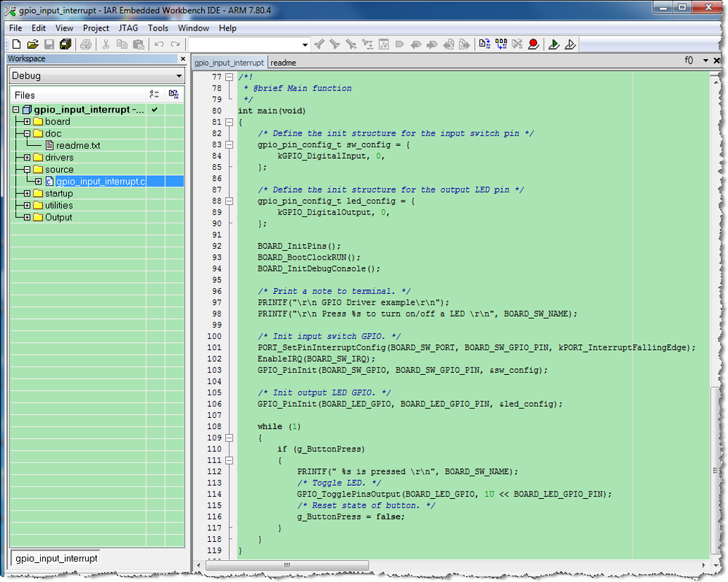Select gpio_input_interrupt workspace tab at bottom
The width and height of the screenshot is (728, 582).
(x=56, y=559)
